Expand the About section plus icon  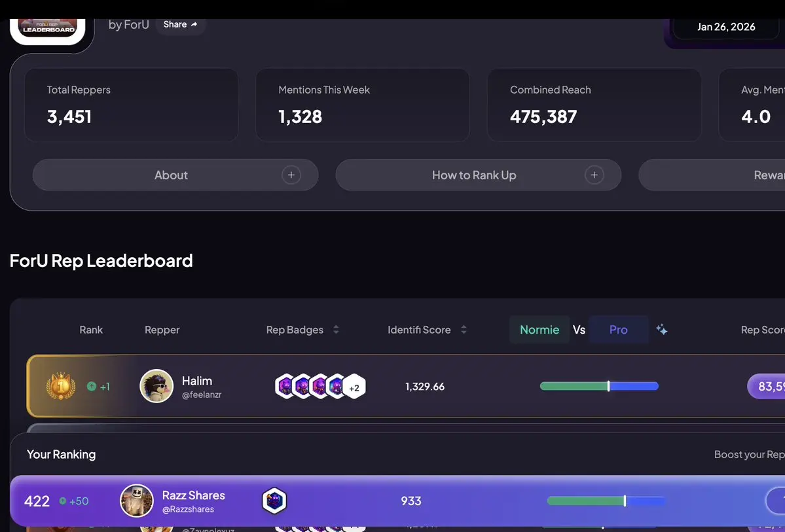pos(291,175)
